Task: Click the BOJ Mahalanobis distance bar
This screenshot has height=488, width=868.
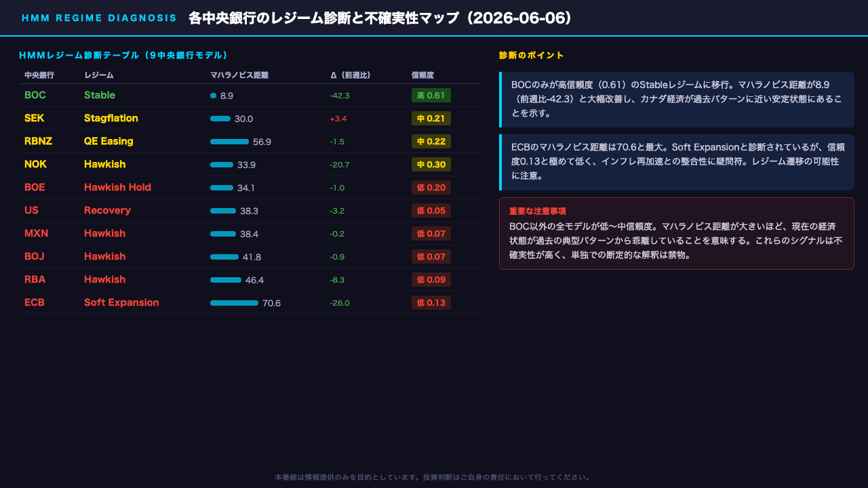Action: [x=224, y=257]
